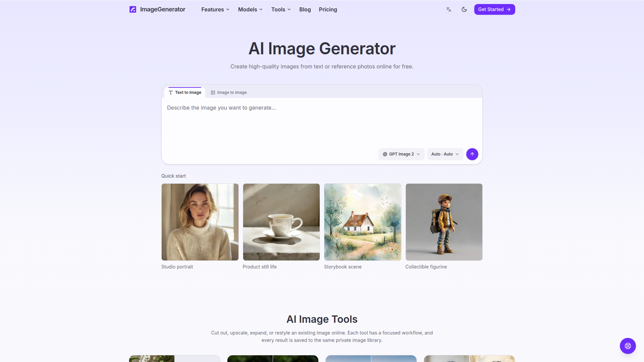Expand the Features dropdown menu
The image size is (644, 362).
tap(215, 9)
